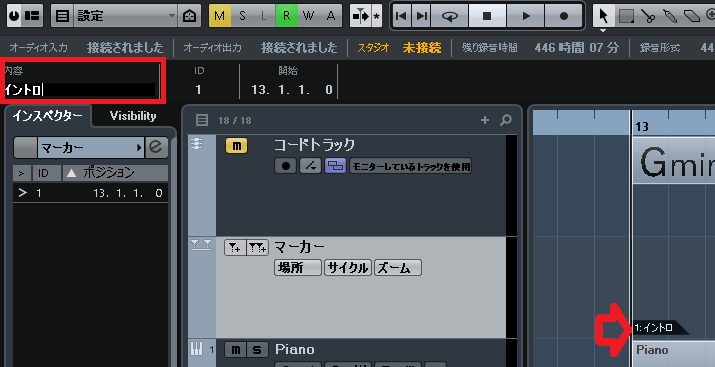715x367 pixels.
Task: Toggle the S solo-all button
Action: pyautogui.click(x=242, y=16)
